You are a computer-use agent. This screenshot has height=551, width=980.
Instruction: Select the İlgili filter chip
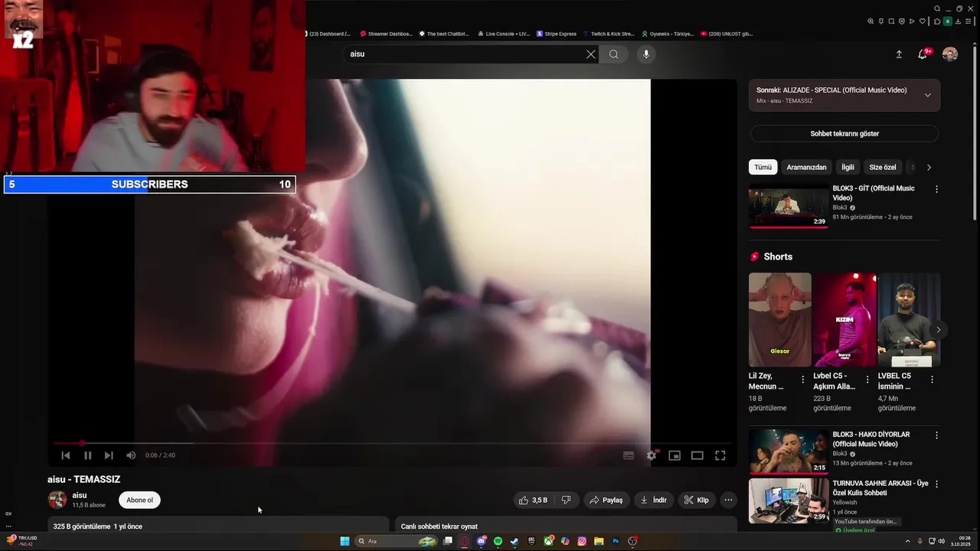pyautogui.click(x=848, y=167)
